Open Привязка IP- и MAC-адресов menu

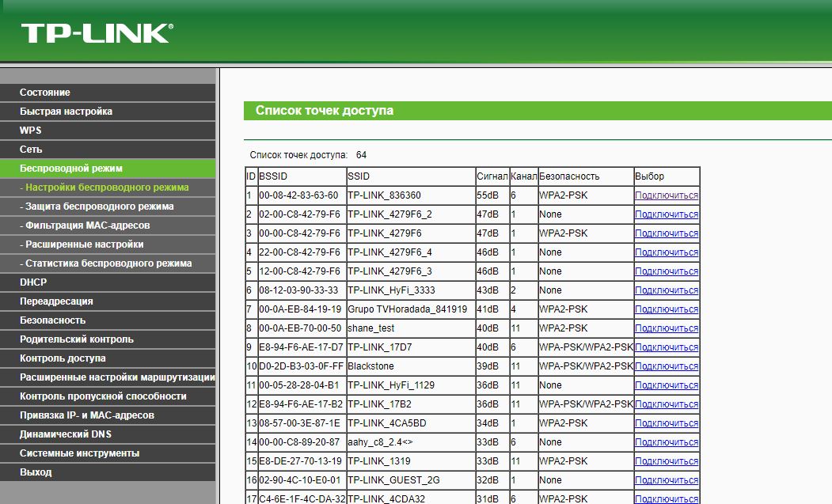pos(108,415)
